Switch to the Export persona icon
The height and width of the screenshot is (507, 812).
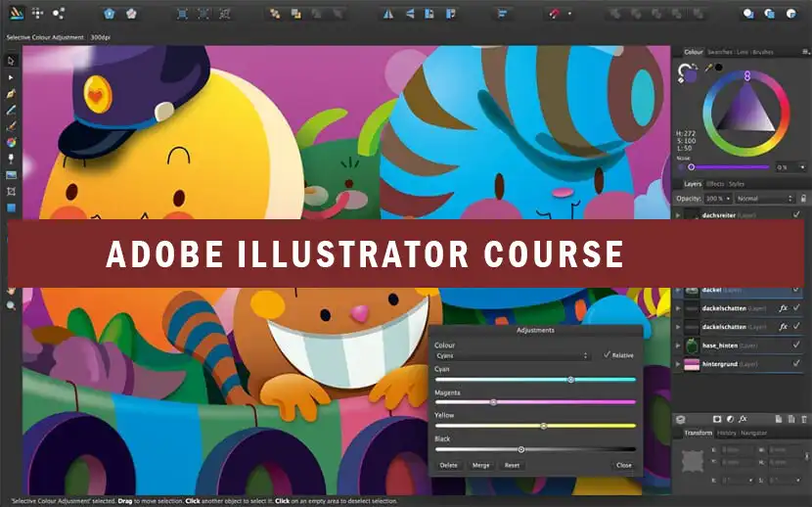(59, 13)
